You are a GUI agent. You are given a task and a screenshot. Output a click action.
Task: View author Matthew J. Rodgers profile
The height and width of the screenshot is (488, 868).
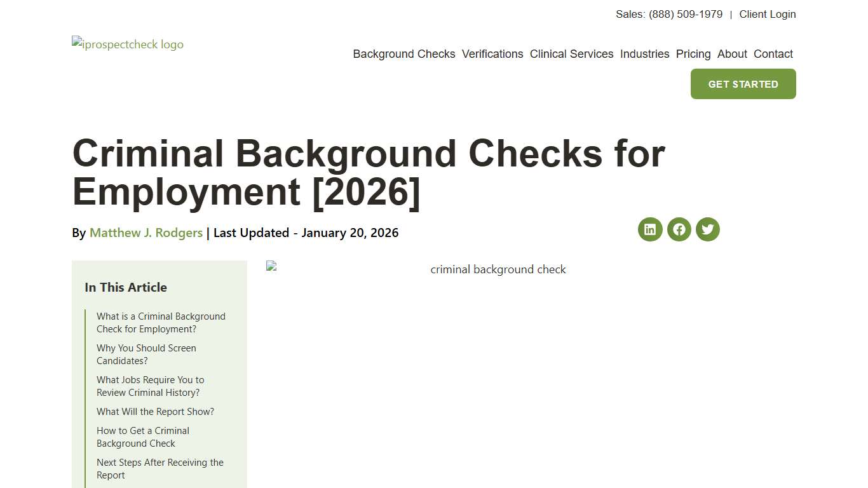146,233
